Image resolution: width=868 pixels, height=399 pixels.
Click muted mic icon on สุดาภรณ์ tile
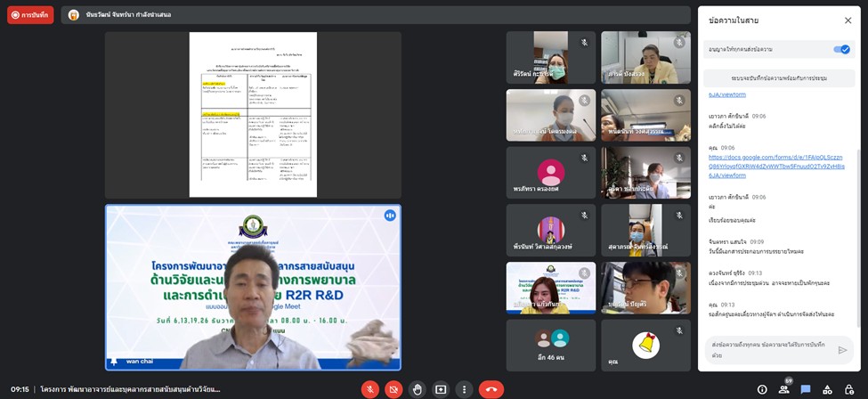coord(679,216)
